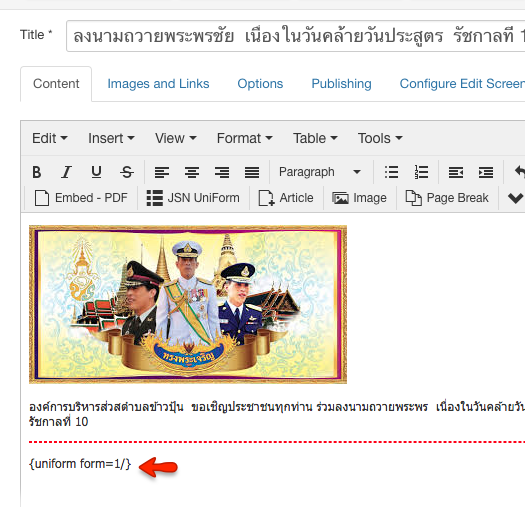Align text right

(x=222, y=172)
